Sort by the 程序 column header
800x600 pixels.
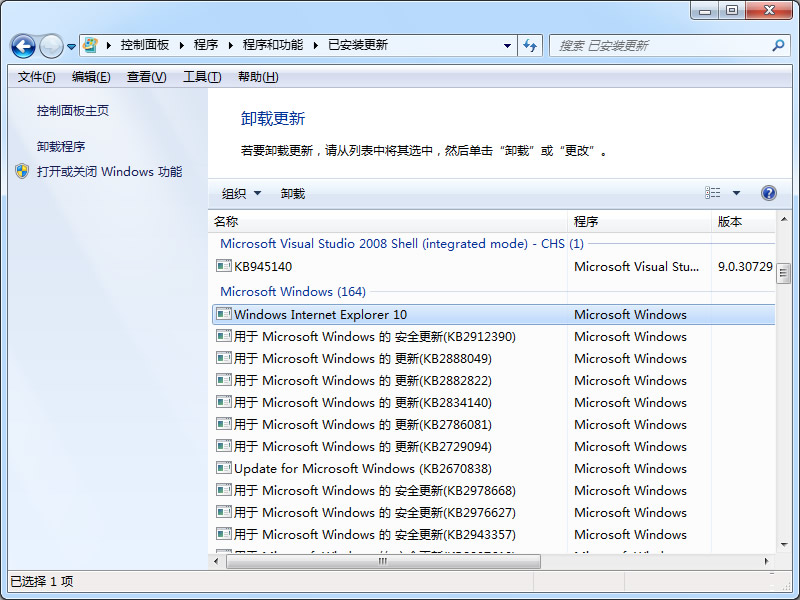(639, 221)
